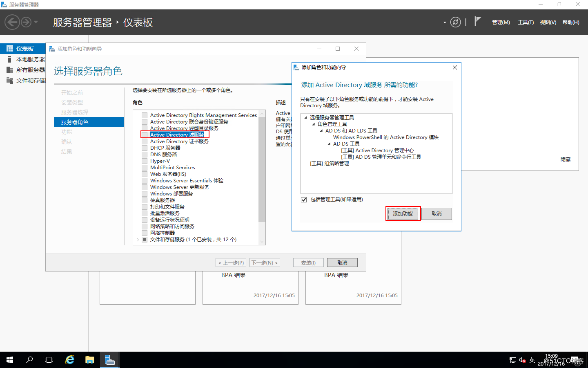Click the forward navigation arrow in Server Manager
The image size is (588, 368).
coord(26,22)
